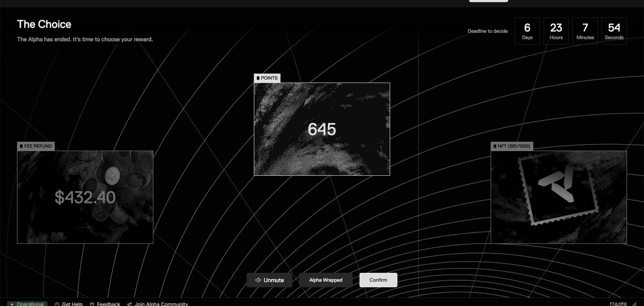
Task: Select the Points 645 reward card
Action: 322,129
